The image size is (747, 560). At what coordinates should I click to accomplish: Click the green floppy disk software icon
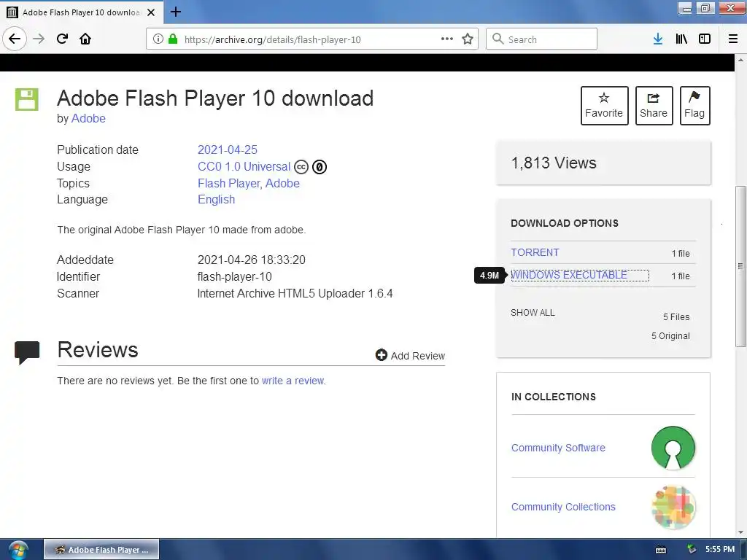(x=27, y=99)
